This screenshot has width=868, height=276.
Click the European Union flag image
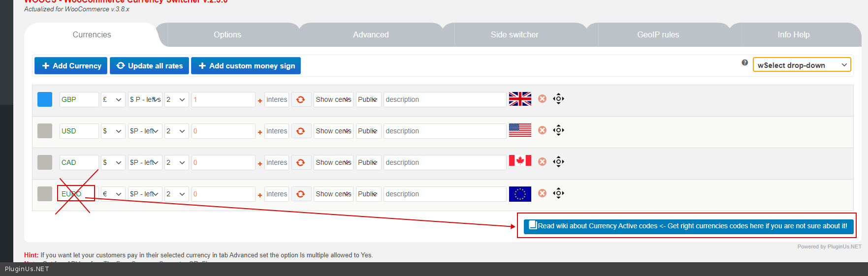520,194
